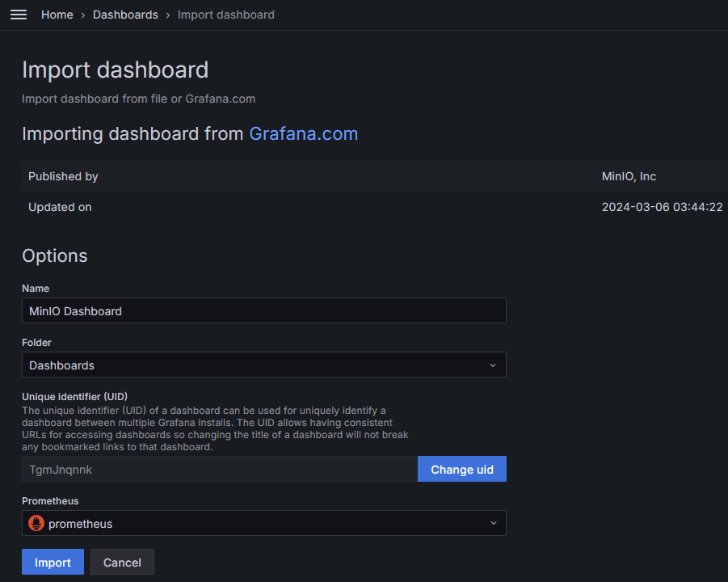
Task: Open Dashboards breadcrumb link
Action: 125,15
